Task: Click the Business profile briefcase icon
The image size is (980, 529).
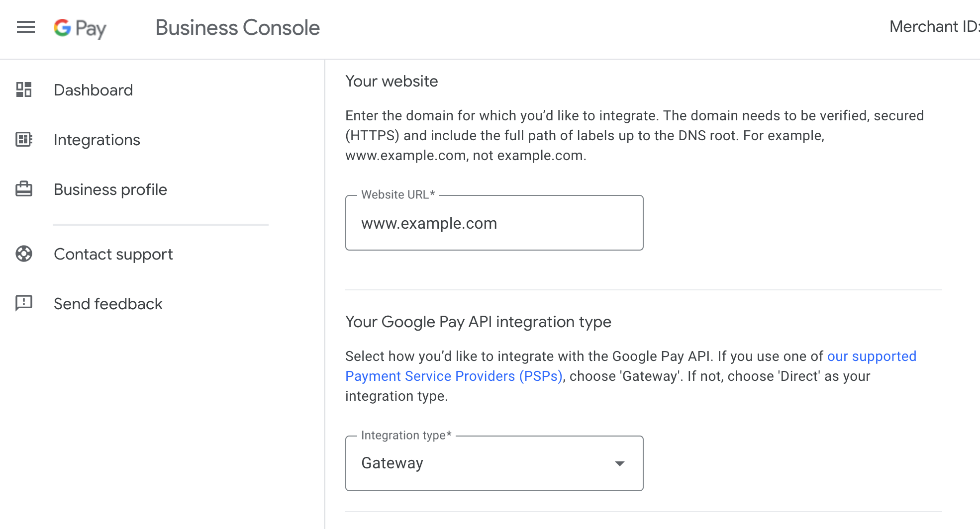Action: coord(24,189)
